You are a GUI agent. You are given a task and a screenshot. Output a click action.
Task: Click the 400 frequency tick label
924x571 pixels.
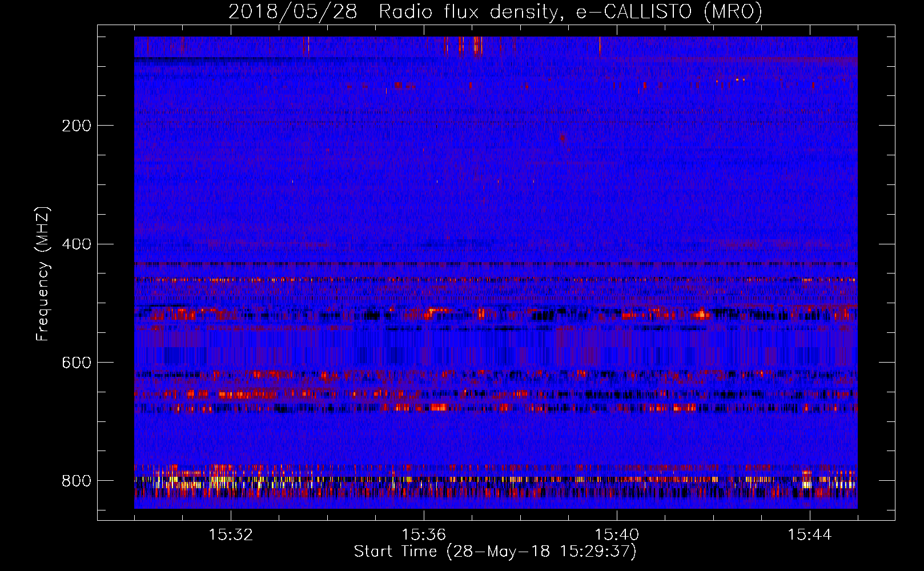click(77, 244)
